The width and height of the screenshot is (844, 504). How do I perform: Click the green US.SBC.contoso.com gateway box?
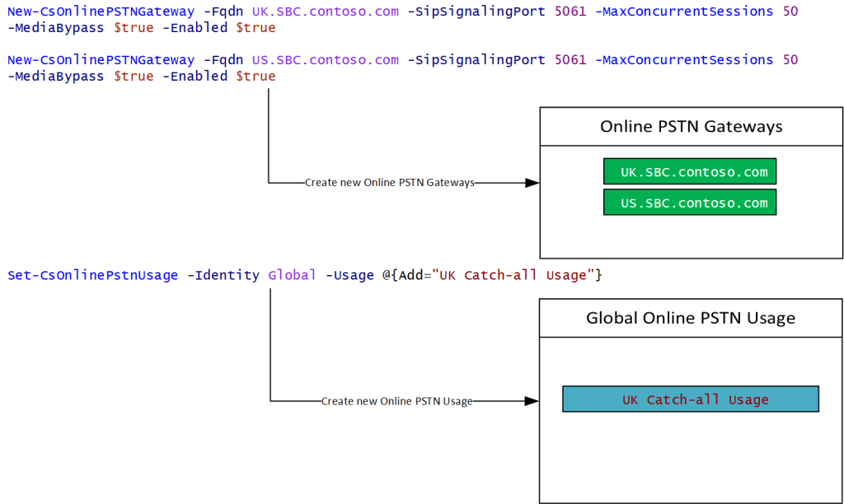click(690, 203)
